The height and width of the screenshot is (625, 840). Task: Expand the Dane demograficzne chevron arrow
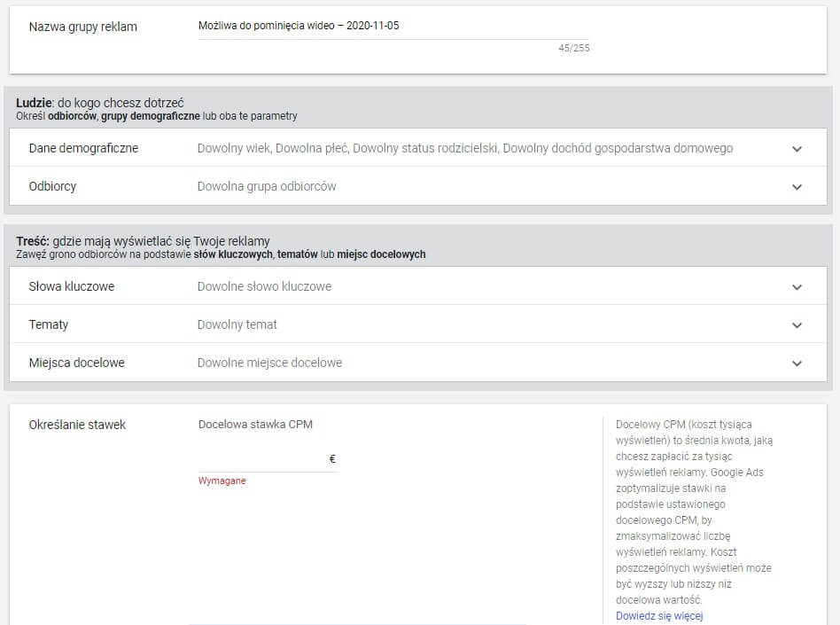tap(797, 149)
